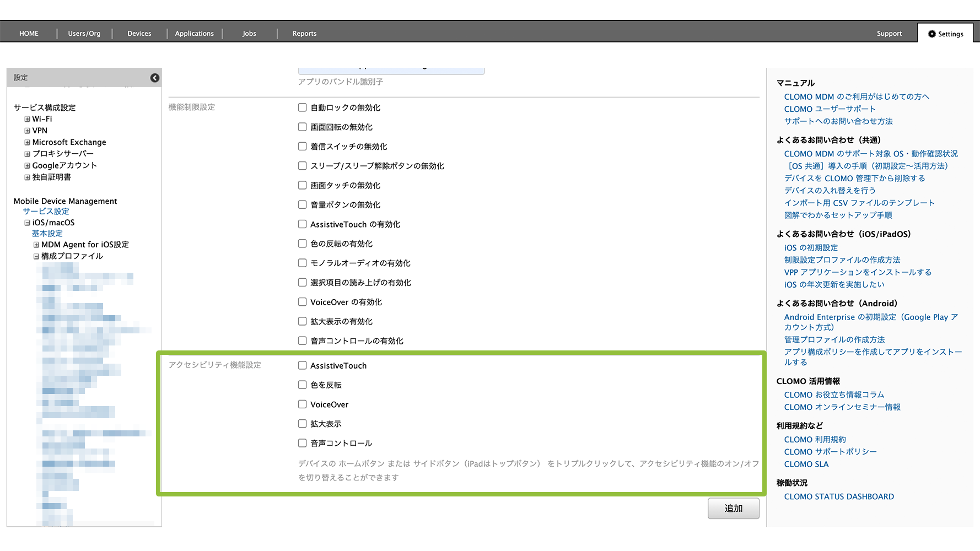This screenshot has width=980, height=551.
Task: Go to the Reports menu
Action: pyautogui.click(x=304, y=34)
